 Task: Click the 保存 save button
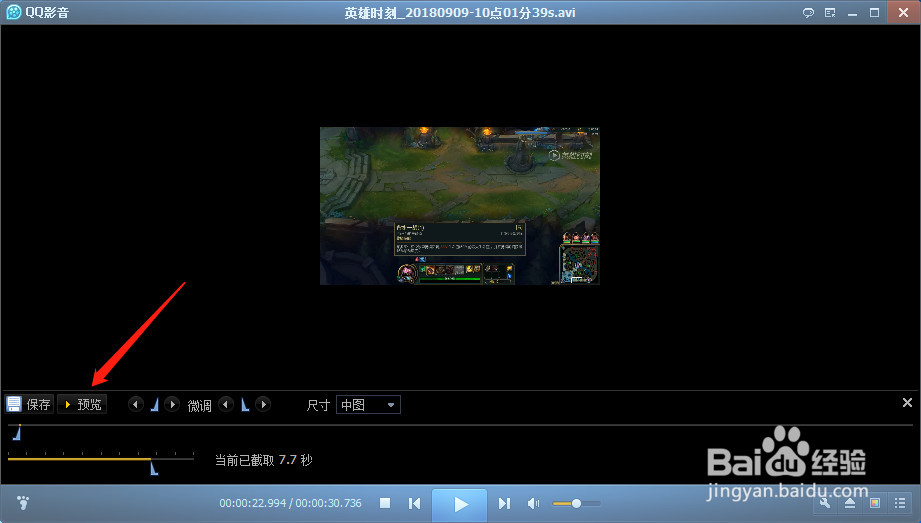tap(29, 404)
